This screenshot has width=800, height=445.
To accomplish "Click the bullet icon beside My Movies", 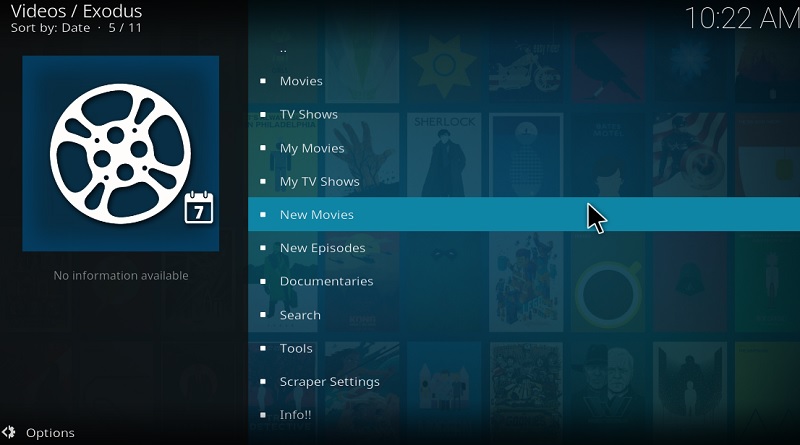I will 263,148.
